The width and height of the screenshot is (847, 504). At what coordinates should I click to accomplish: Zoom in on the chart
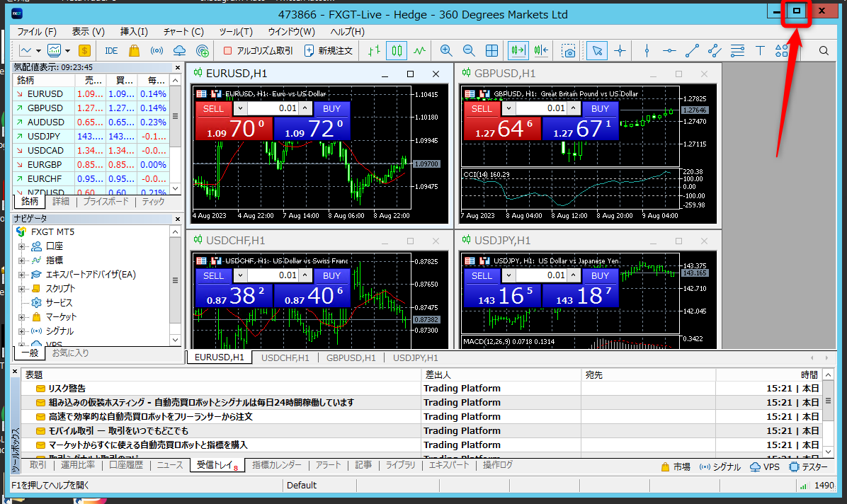point(446,51)
